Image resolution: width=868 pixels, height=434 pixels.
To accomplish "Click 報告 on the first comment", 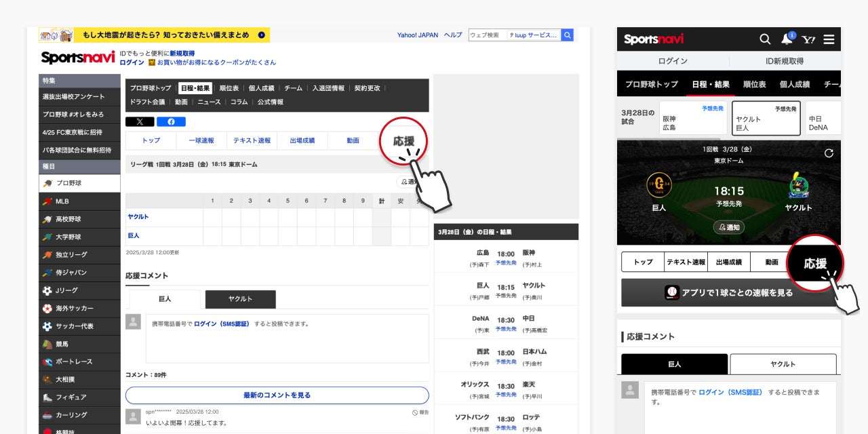I will pyautogui.click(x=420, y=412).
